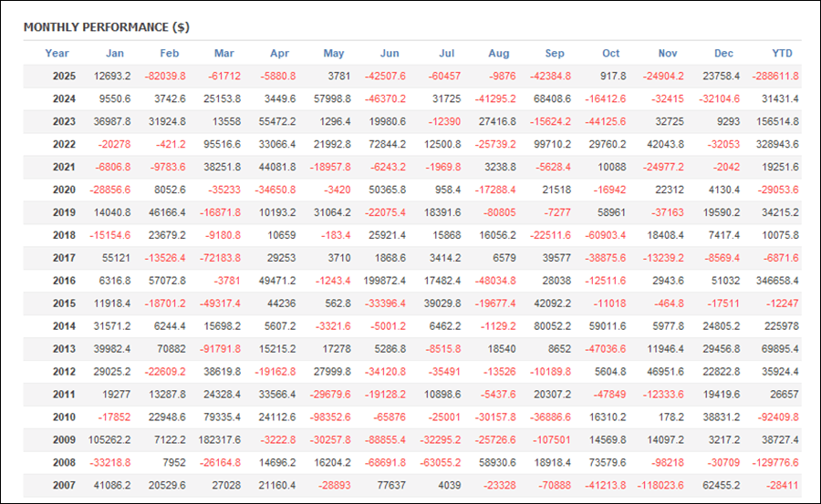Click the YTD column header

[782, 53]
